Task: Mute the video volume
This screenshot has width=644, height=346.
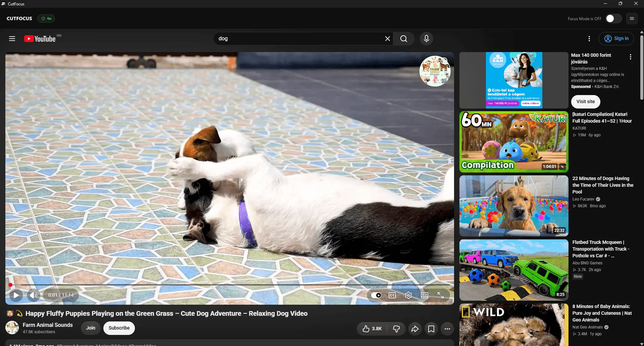Action: [34, 295]
